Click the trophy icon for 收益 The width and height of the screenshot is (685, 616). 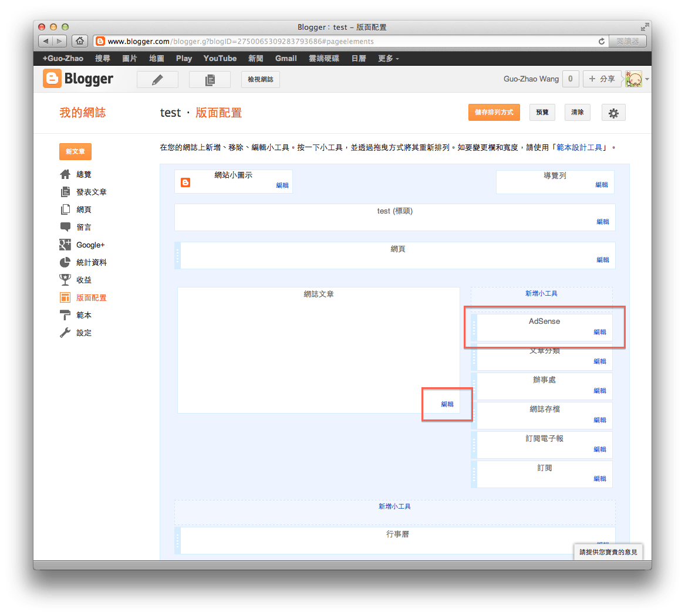[x=65, y=280]
